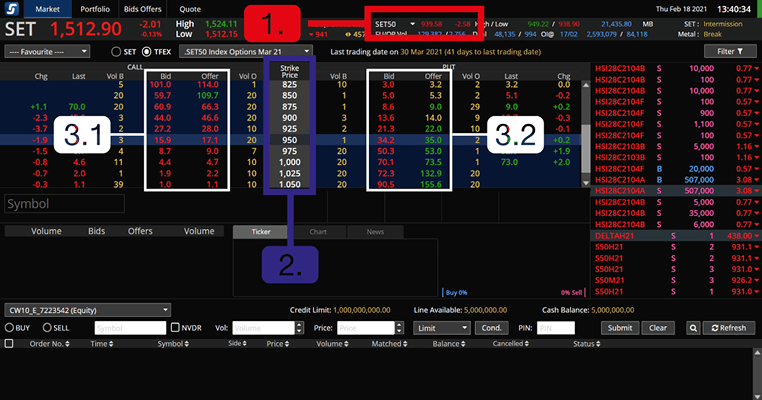Switch to the Portfolio tab
The width and height of the screenshot is (762, 400).
click(x=96, y=8)
